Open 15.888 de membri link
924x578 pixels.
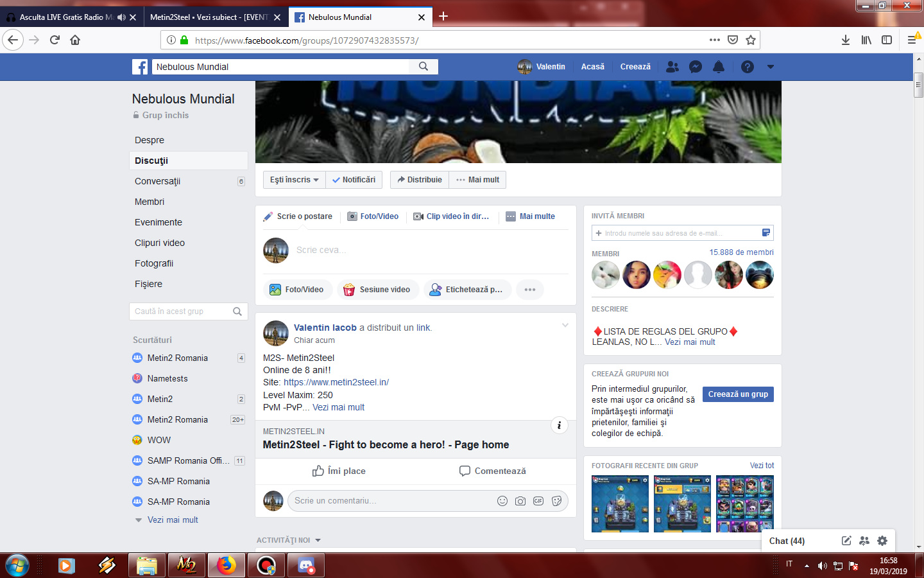click(x=741, y=252)
